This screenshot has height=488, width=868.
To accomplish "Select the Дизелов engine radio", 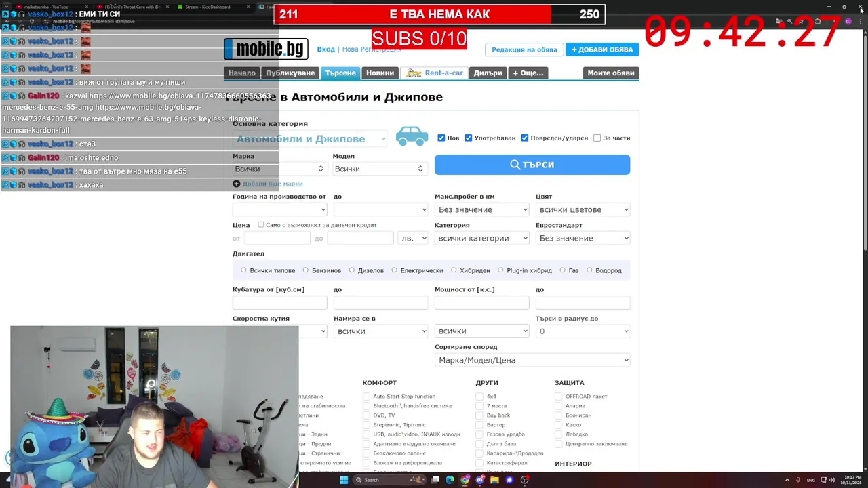I will click(x=351, y=270).
